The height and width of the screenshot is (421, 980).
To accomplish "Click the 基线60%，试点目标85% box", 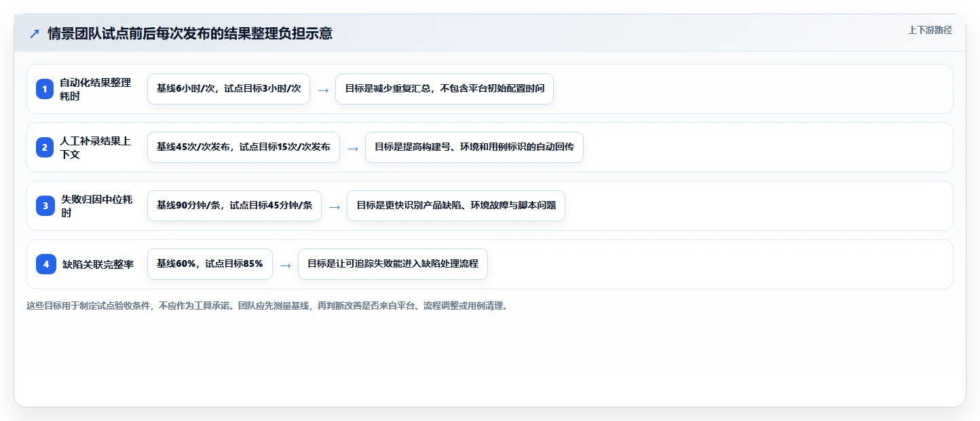I will click(x=210, y=264).
